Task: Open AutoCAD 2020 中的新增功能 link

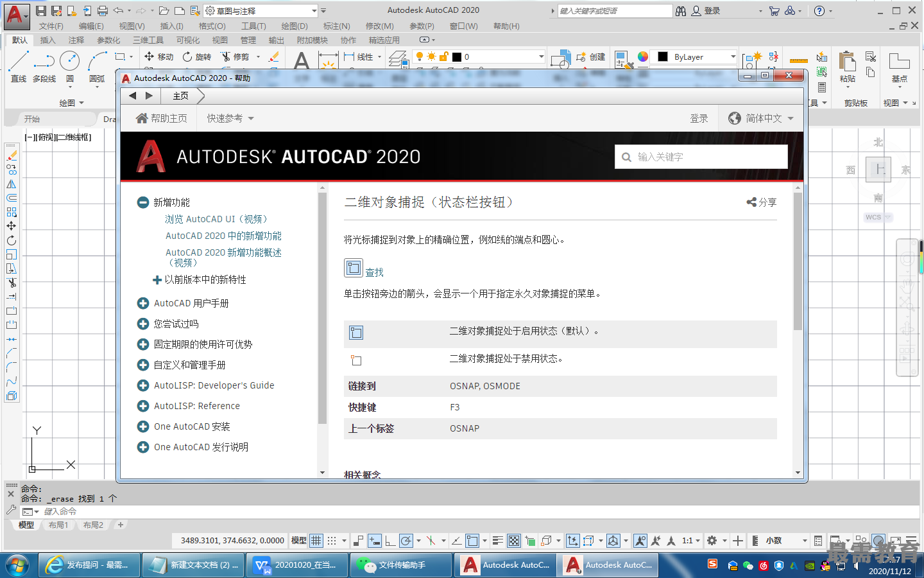Action: pyautogui.click(x=223, y=236)
